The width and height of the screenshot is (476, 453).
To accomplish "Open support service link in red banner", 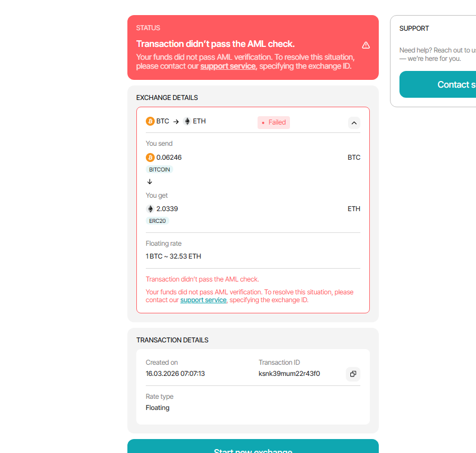I will [228, 66].
